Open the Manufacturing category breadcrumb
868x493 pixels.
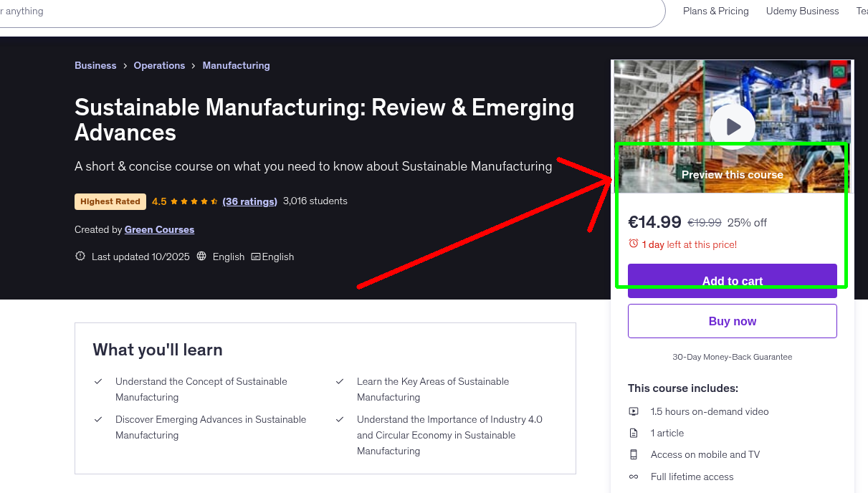(236, 65)
